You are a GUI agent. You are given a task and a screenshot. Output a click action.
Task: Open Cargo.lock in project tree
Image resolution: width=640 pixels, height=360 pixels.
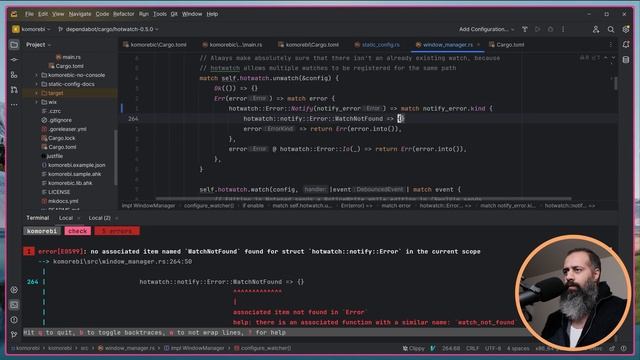[61, 138]
